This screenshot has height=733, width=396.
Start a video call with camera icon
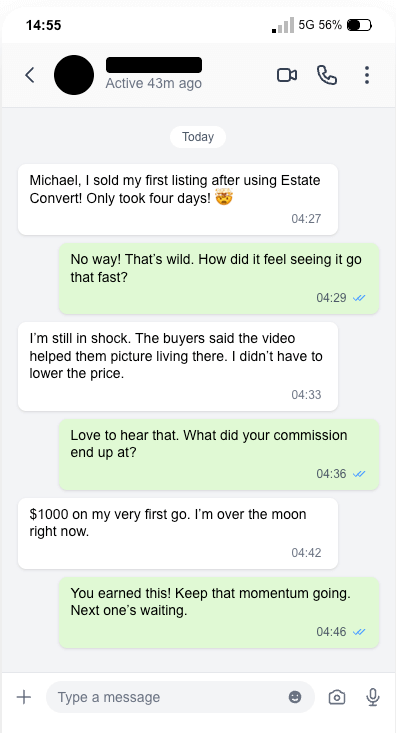coord(287,75)
